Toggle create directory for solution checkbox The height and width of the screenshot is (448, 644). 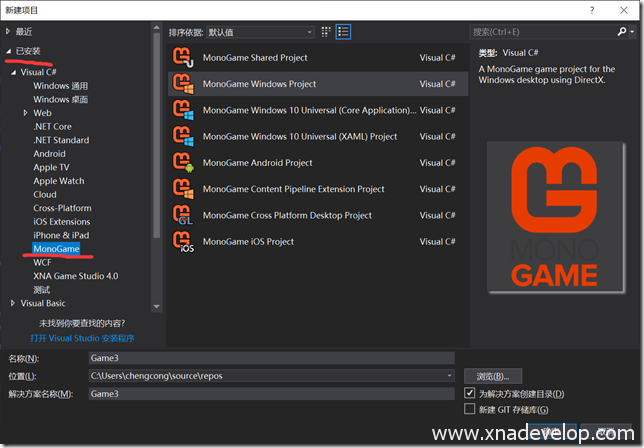click(471, 394)
